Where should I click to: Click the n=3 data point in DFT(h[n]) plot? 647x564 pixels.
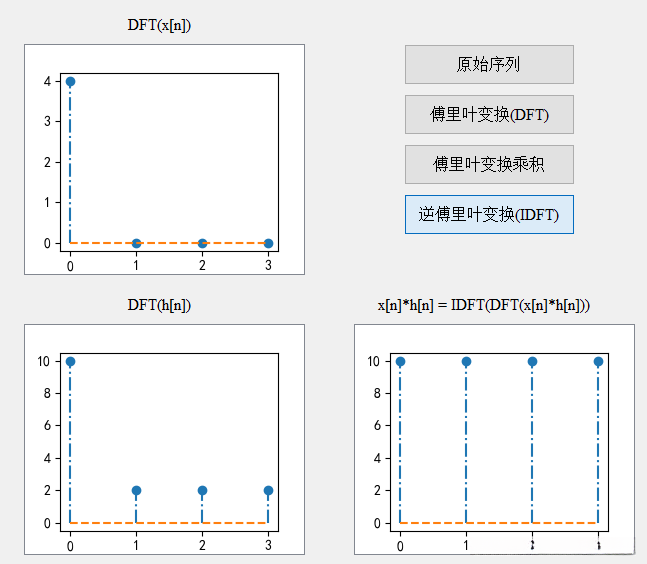[268, 491]
